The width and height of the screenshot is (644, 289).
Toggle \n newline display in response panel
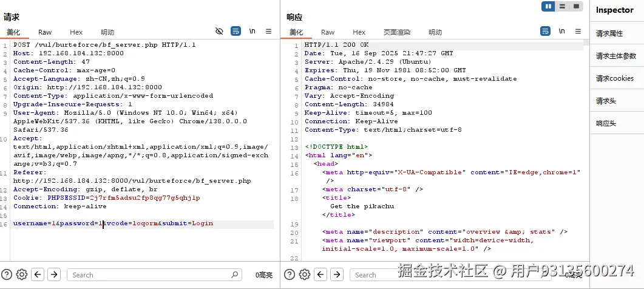(562, 31)
